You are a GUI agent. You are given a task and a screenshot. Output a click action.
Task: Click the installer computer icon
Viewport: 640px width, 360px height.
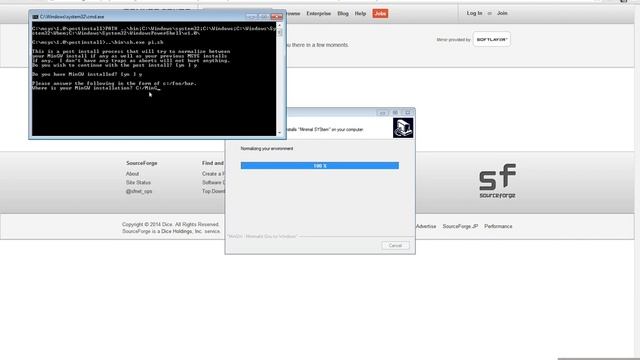(x=403, y=128)
